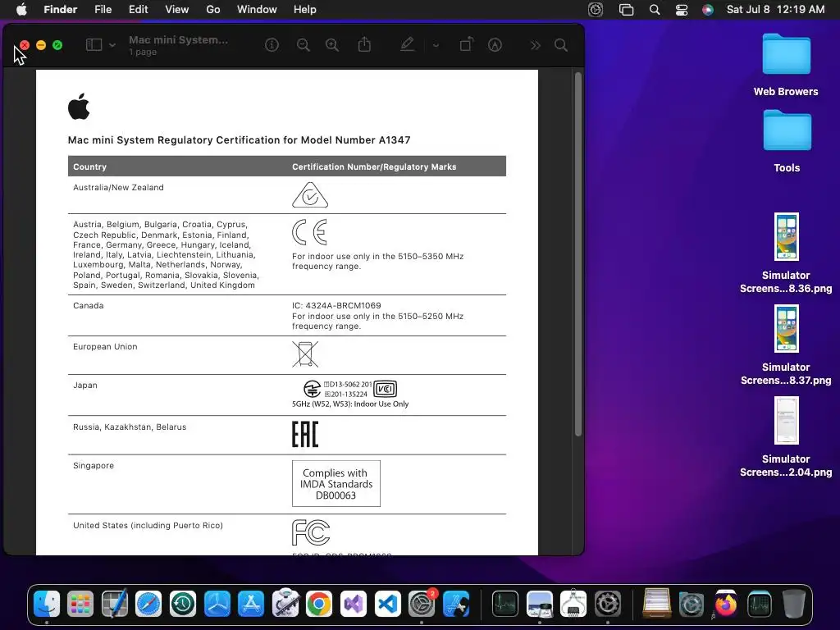Launch Firefox from the Dock
Viewport: 840px width, 630px height.
pyautogui.click(x=725, y=604)
